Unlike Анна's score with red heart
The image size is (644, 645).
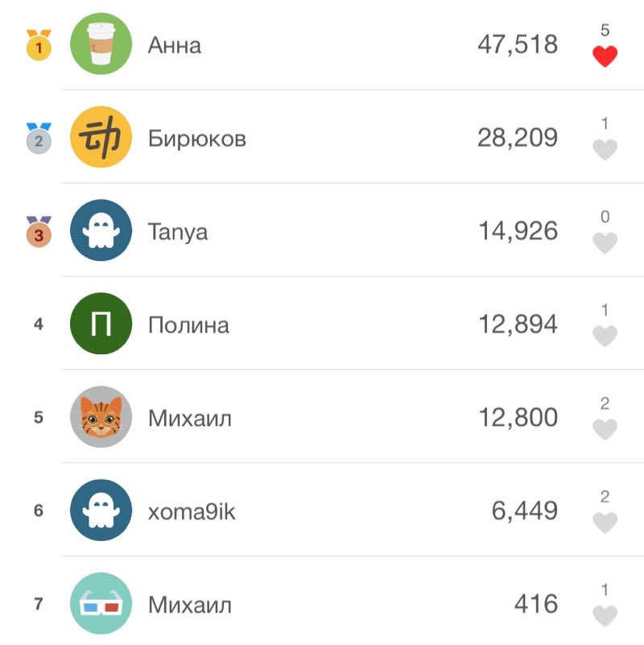click(x=605, y=56)
